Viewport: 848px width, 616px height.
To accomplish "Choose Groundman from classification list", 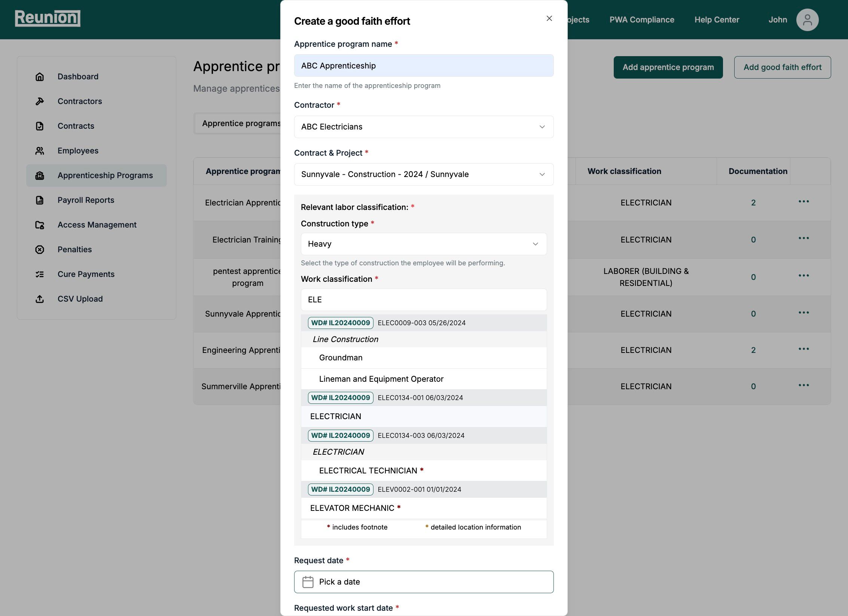I will (x=341, y=358).
